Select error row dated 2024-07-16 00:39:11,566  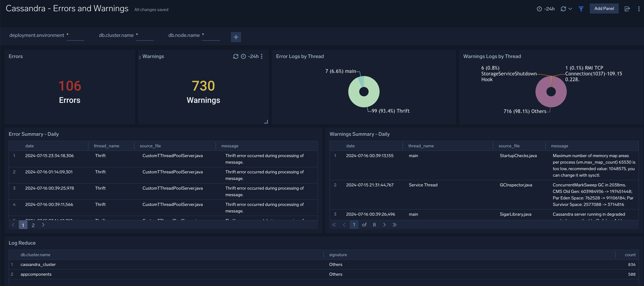(163, 208)
